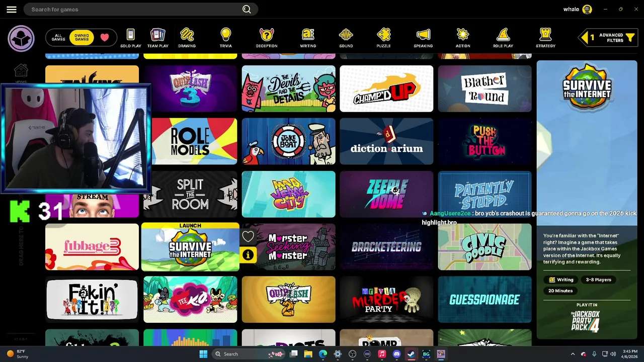
Task: Filter by Writing category
Action: (x=308, y=38)
